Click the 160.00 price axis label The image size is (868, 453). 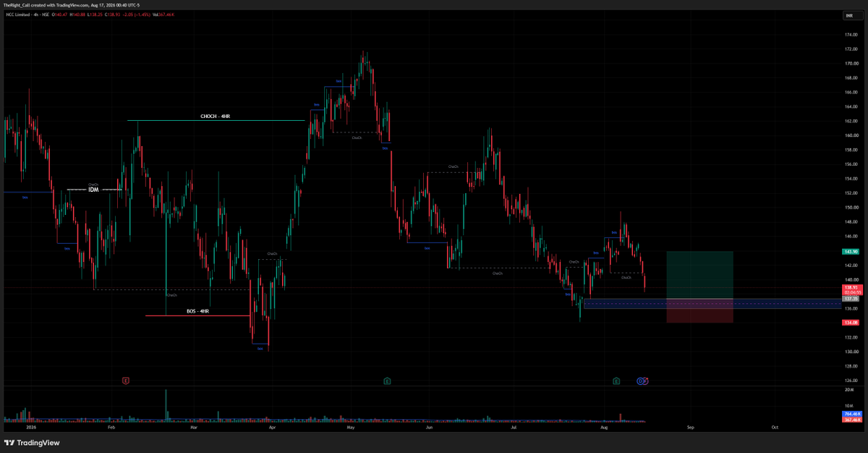click(x=851, y=135)
